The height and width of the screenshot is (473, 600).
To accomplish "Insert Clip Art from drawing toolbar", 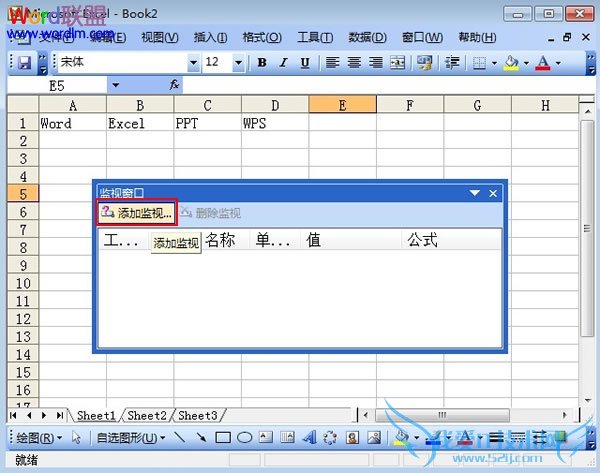I will [x=352, y=437].
